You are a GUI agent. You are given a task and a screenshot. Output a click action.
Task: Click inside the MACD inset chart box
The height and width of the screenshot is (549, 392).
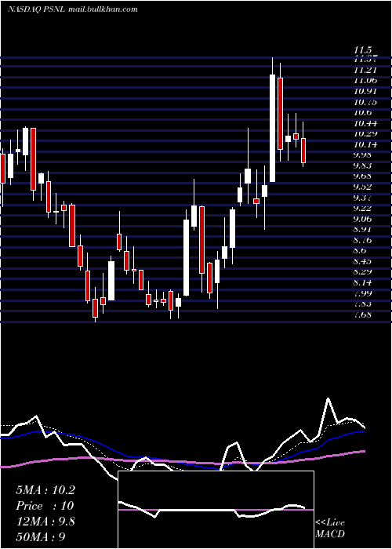(x=216, y=510)
